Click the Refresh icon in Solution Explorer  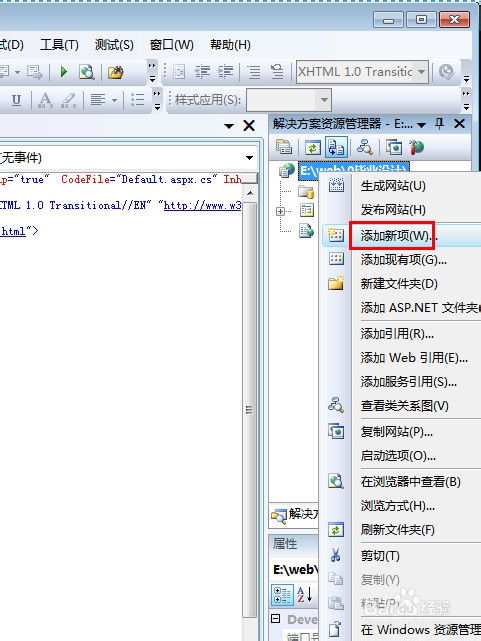tap(312, 148)
